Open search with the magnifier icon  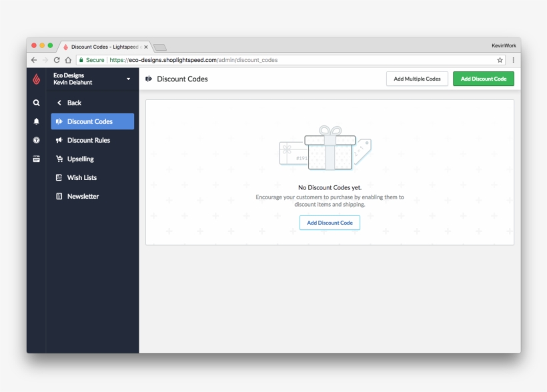click(x=36, y=103)
